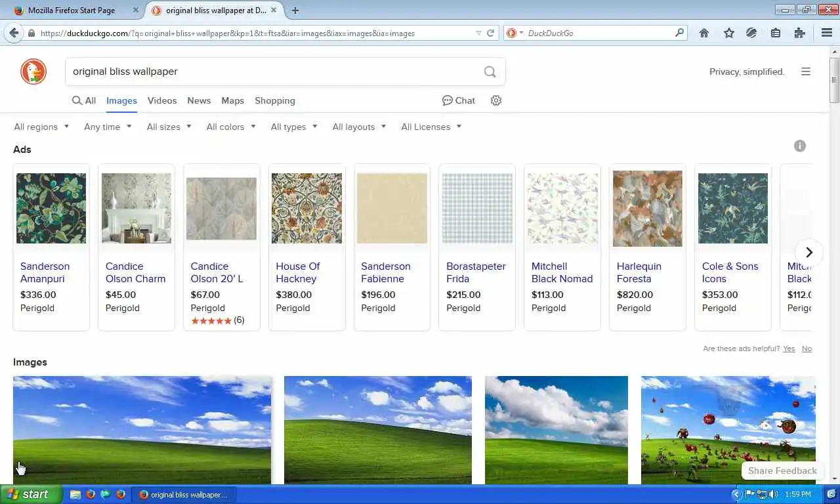Click the vertical scrollbar thumb
Image resolution: width=840 pixels, height=504 pixels.
[834, 80]
